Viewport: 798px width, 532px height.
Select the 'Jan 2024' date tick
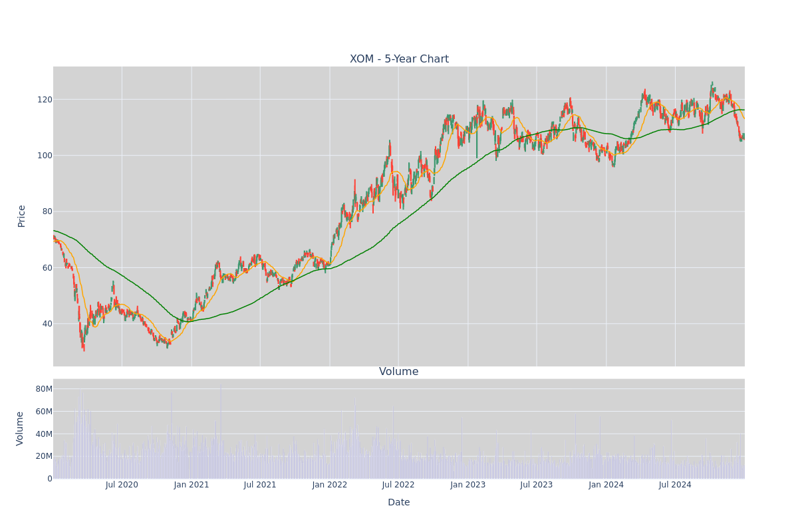tap(606, 485)
